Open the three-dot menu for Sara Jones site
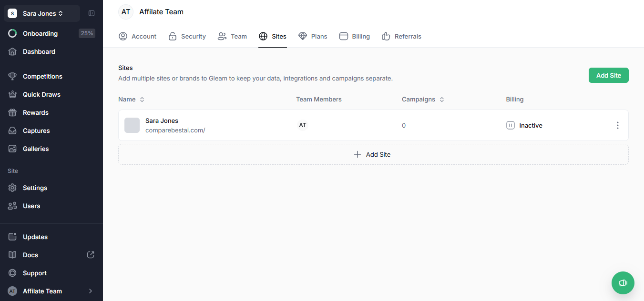The image size is (644, 301). point(618,125)
